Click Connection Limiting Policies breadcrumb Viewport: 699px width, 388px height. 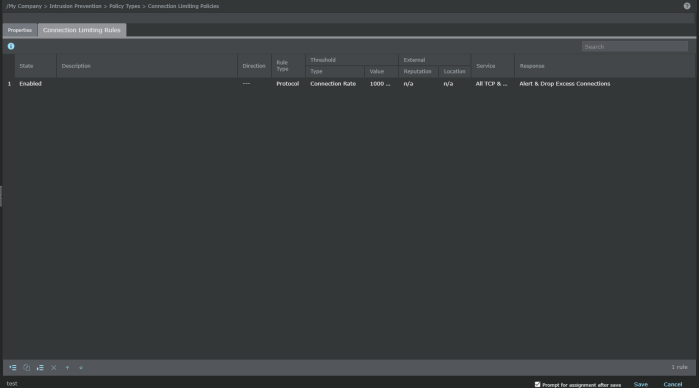click(183, 6)
